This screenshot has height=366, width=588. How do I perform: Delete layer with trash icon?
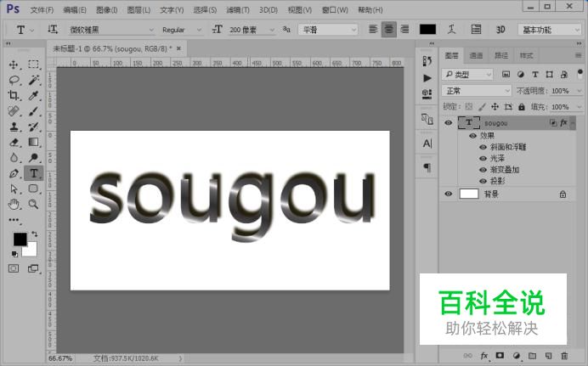[x=564, y=356]
